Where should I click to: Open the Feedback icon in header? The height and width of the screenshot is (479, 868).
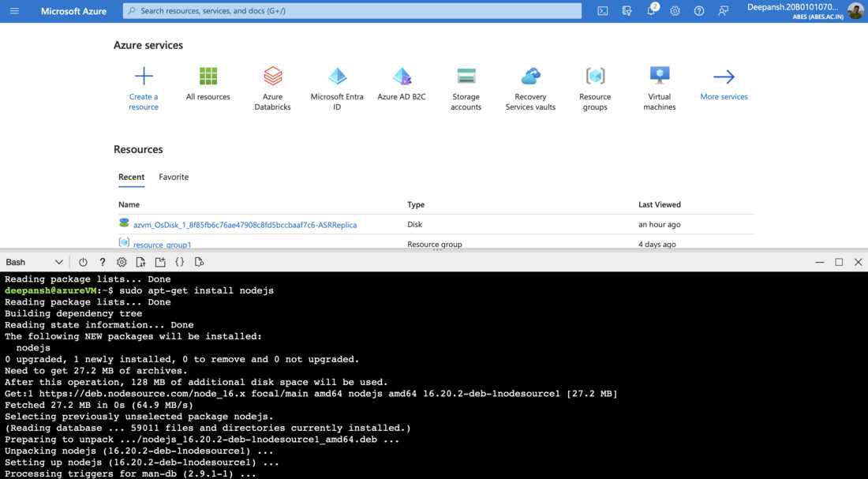click(723, 10)
